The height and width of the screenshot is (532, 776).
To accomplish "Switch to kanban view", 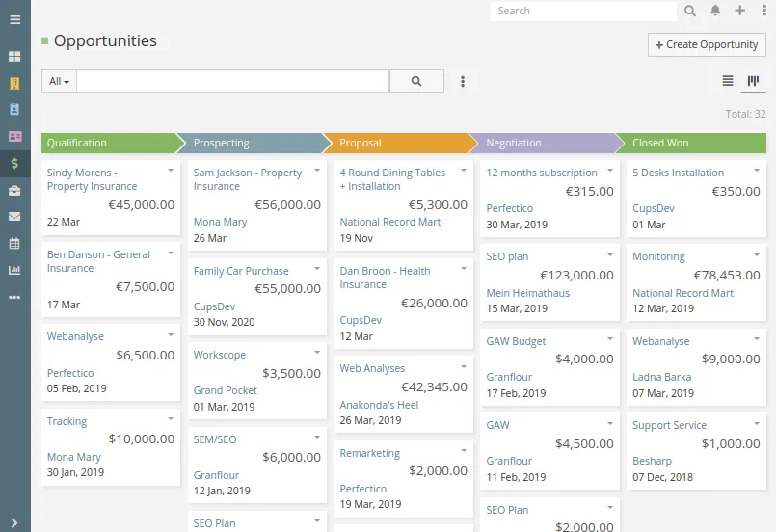I will click(753, 81).
